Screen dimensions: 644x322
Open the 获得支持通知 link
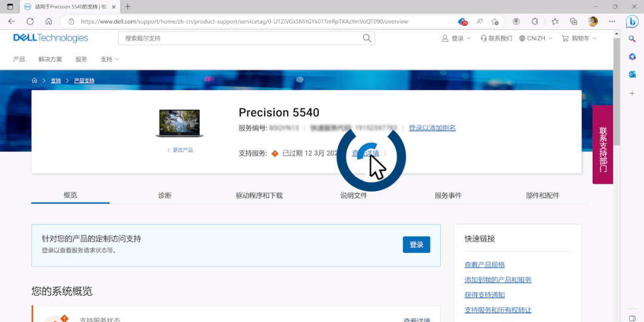pyautogui.click(x=485, y=295)
